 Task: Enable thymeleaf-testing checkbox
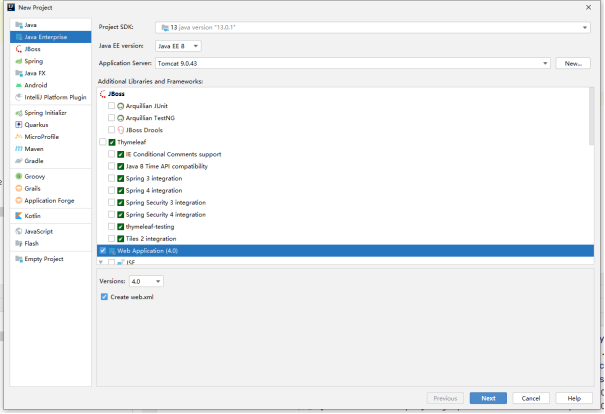pos(112,226)
